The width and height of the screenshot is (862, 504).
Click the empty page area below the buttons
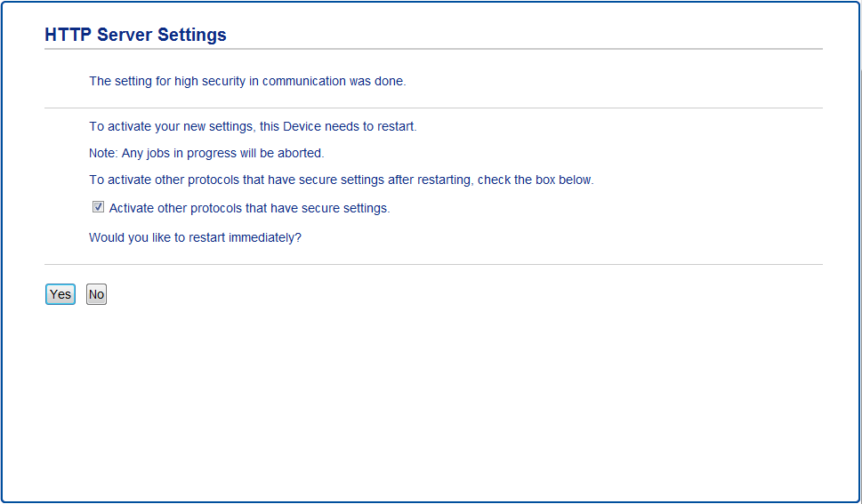433,400
